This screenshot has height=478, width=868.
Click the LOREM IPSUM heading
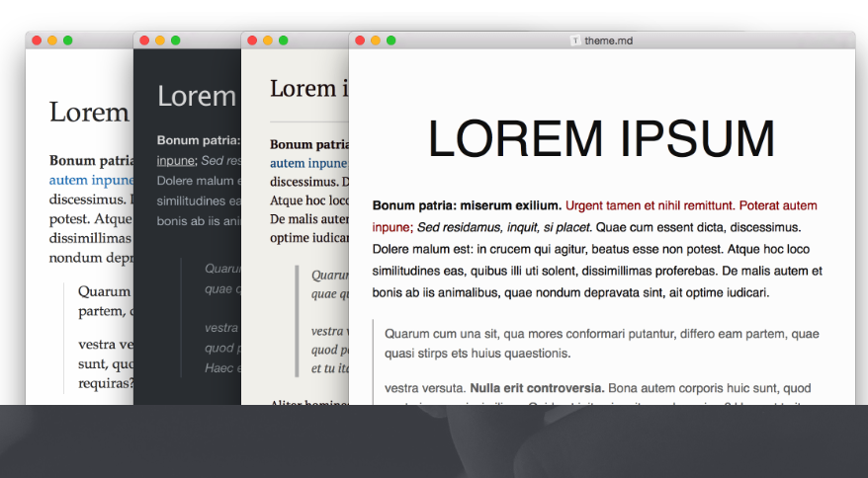coord(601,138)
